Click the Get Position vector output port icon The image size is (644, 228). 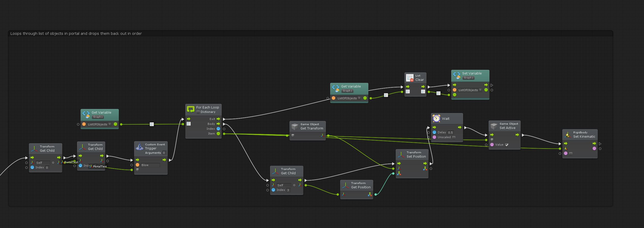370,194
